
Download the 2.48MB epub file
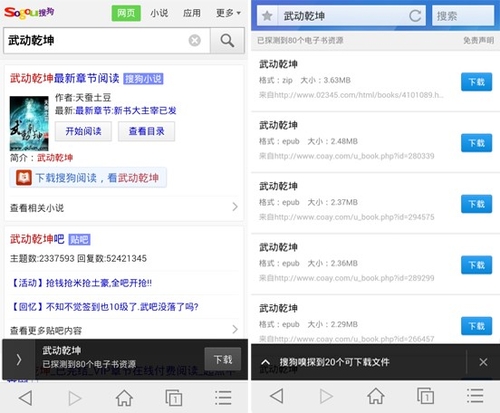tap(476, 143)
